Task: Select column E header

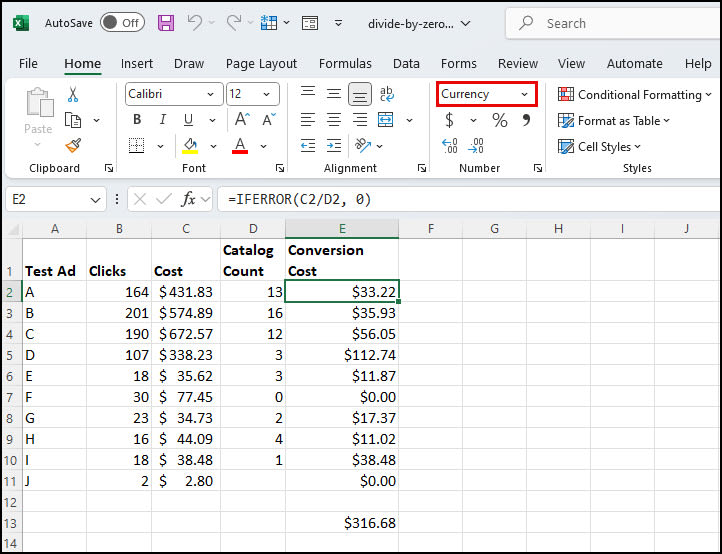Action: coord(342,228)
